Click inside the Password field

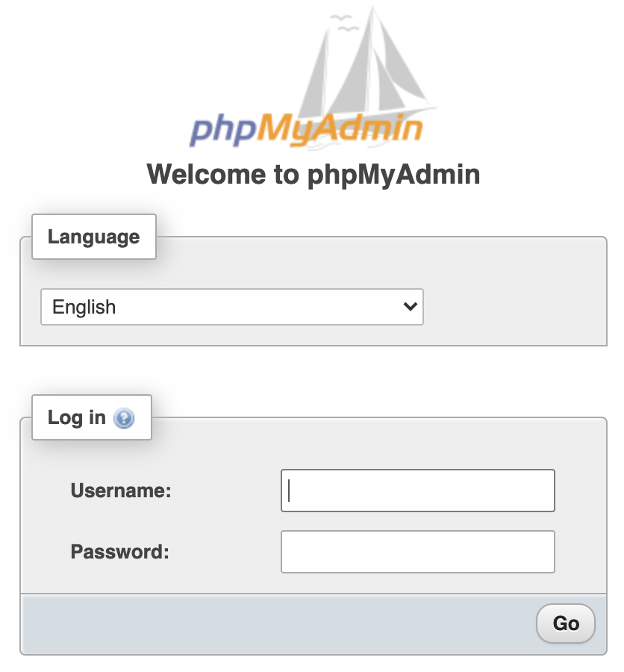pyautogui.click(x=417, y=551)
